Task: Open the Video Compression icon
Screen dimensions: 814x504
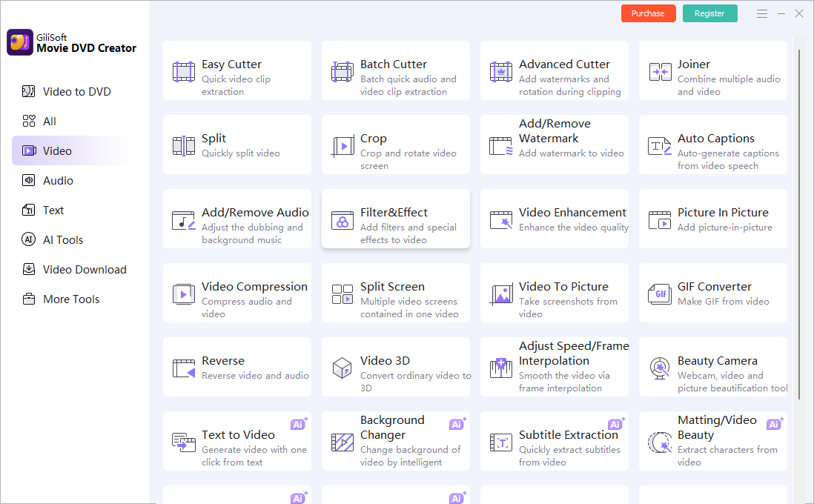Action: (x=184, y=294)
